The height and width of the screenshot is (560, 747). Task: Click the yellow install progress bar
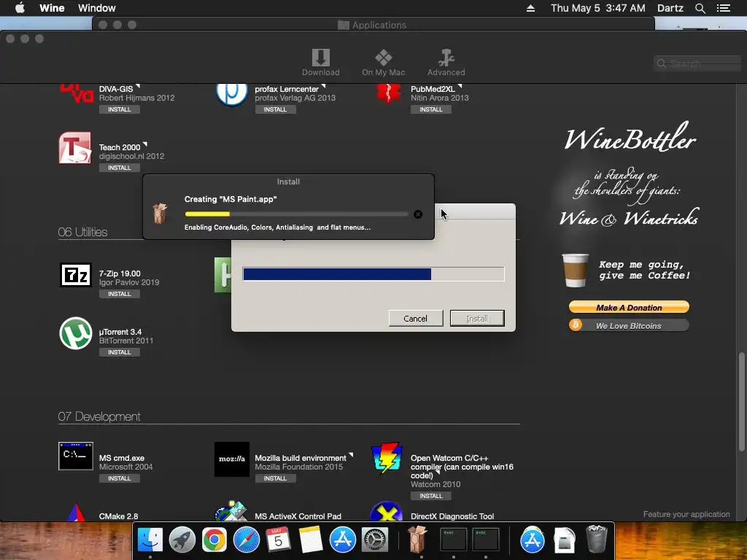point(296,214)
